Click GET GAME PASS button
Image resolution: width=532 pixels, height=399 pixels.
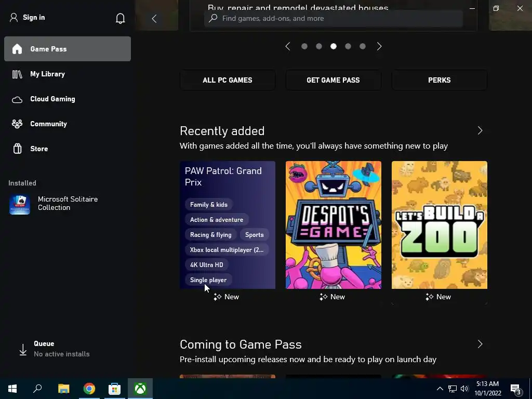tap(333, 80)
